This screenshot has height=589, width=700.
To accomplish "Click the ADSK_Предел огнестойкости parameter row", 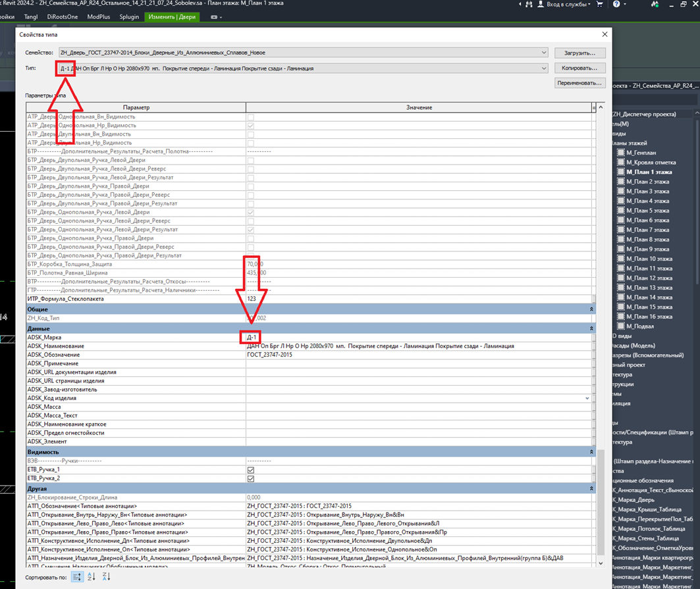I will [136, 433].
